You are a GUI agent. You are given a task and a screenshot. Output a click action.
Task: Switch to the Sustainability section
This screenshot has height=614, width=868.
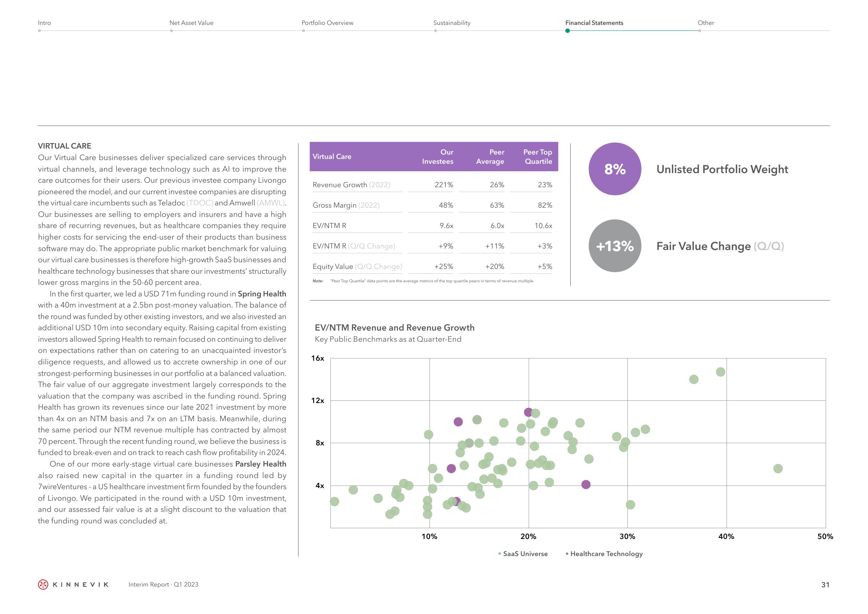pos(452,23)
